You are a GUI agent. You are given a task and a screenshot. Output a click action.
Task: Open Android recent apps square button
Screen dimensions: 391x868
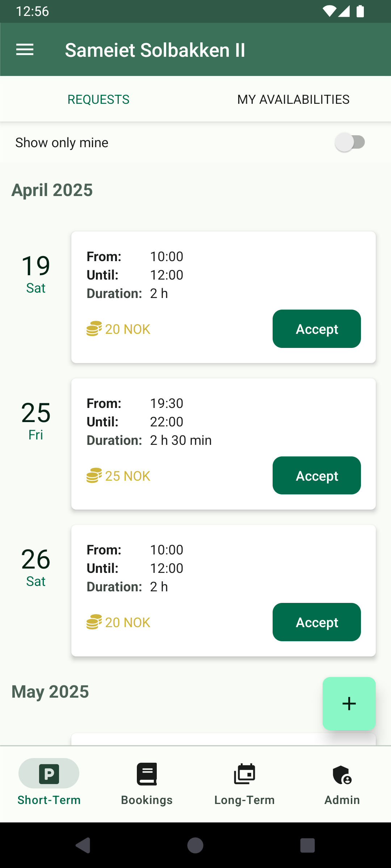point(307,846)
